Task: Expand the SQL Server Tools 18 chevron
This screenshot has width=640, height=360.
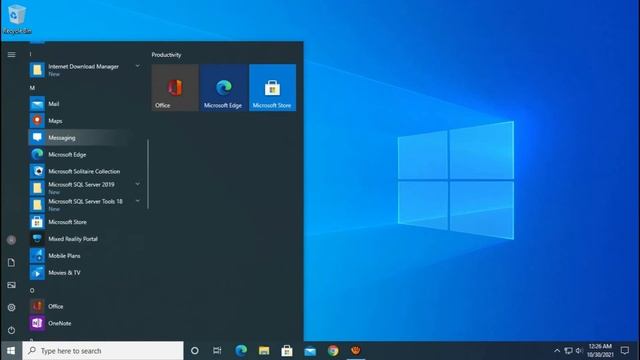Action: coord(138,201)
